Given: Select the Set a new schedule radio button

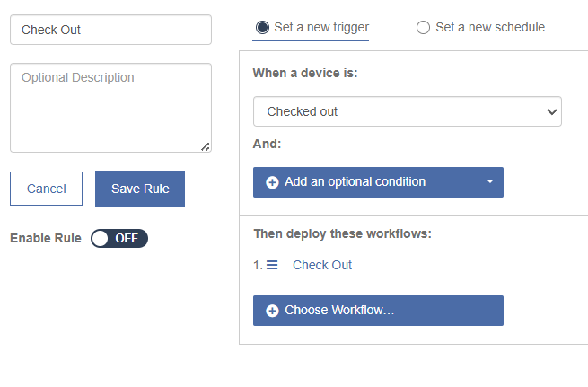Looking at the screenshot, I should 423,27.
